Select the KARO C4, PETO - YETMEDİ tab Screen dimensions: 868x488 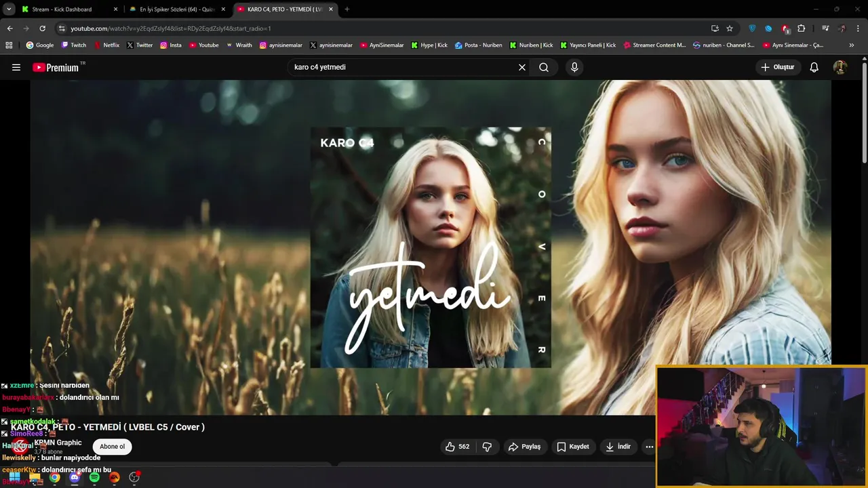285,9
